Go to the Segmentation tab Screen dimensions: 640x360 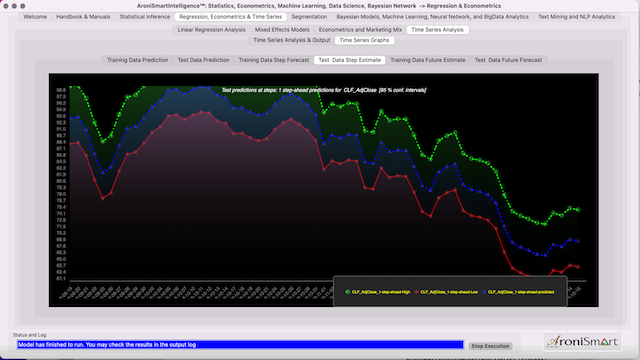(x=309, y=17)
